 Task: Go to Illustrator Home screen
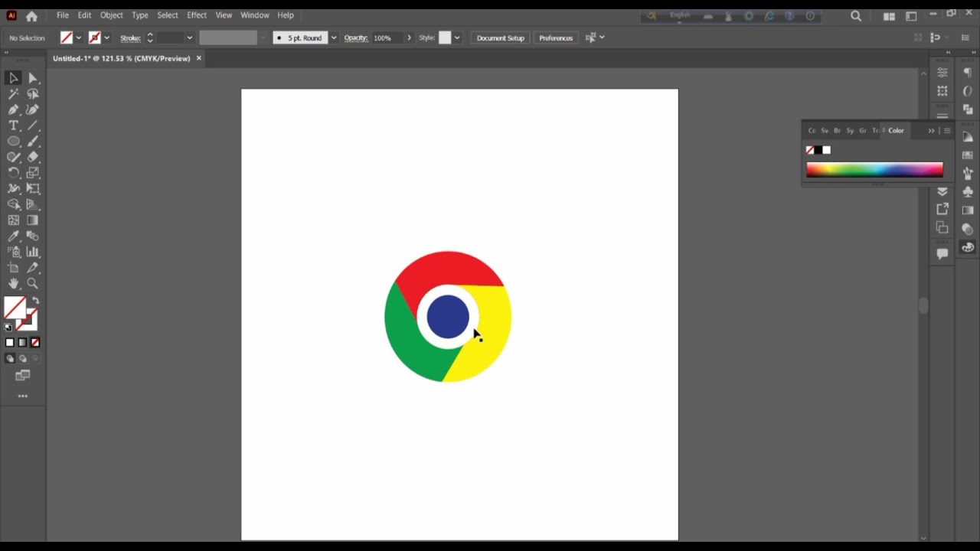31,16
